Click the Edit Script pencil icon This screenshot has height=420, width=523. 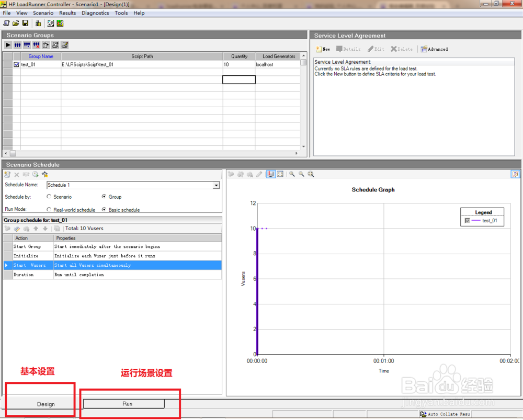[x=65, y=44]
